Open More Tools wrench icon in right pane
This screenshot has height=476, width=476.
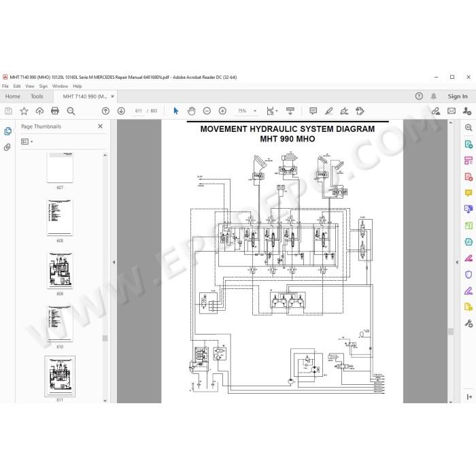point(469,323)
